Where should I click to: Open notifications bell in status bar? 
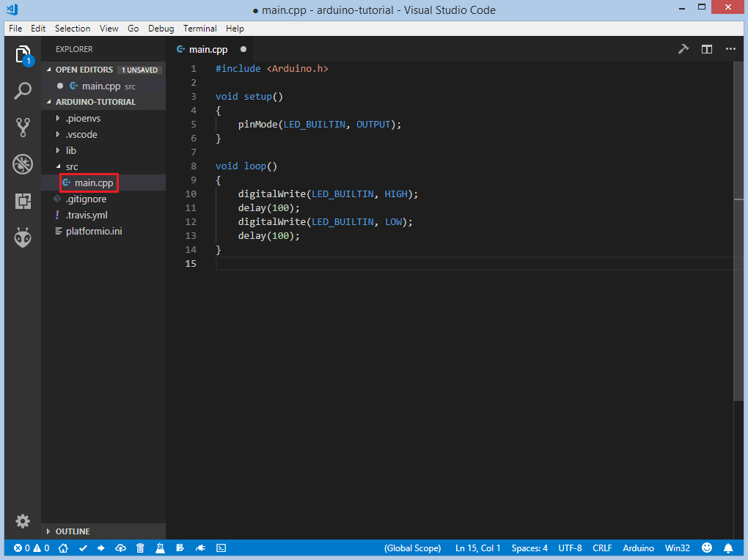[728, 548]
